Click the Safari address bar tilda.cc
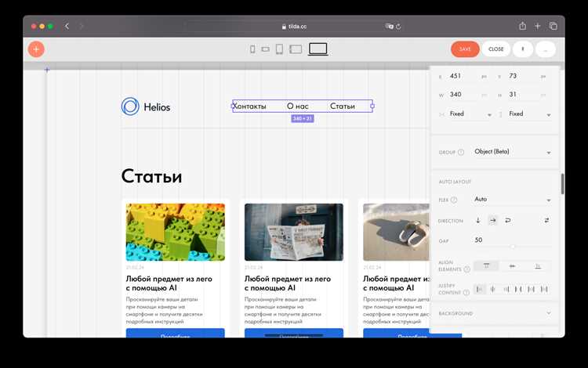The width and height of the screenshot is (588, 368). click(294, 26)
